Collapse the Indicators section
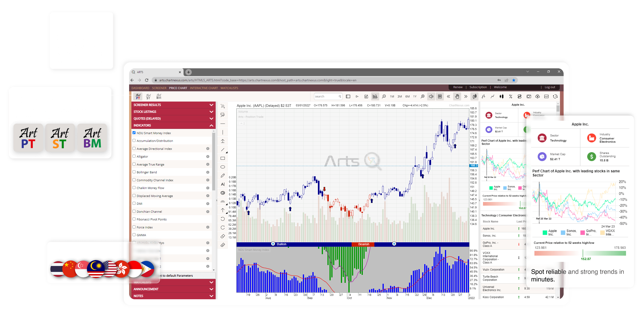 (173, 125)
